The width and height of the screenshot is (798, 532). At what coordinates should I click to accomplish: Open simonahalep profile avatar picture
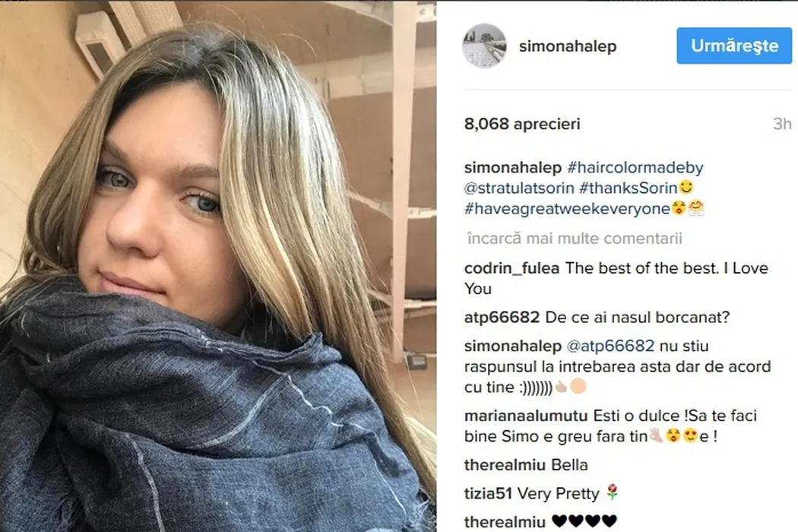485,46
